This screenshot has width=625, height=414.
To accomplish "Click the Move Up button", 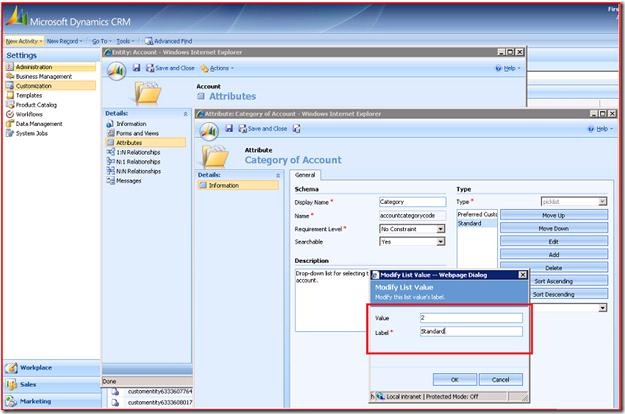I will [553, 215].
